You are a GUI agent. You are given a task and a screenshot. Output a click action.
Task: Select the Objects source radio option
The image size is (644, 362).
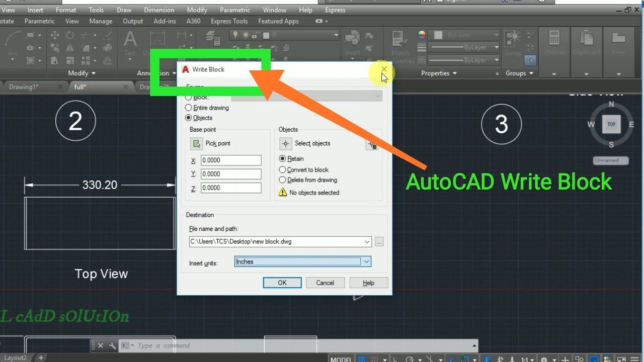point(199,118)
